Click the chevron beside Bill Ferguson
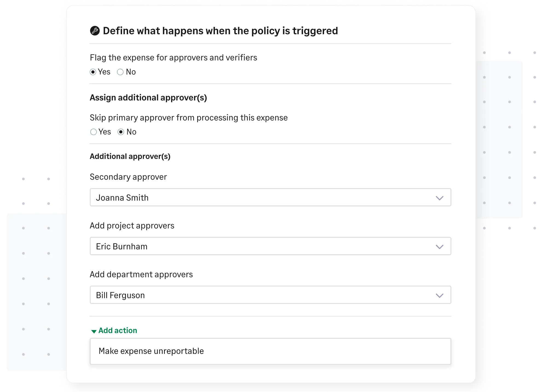542x392 pixels. tap(440, 295)
